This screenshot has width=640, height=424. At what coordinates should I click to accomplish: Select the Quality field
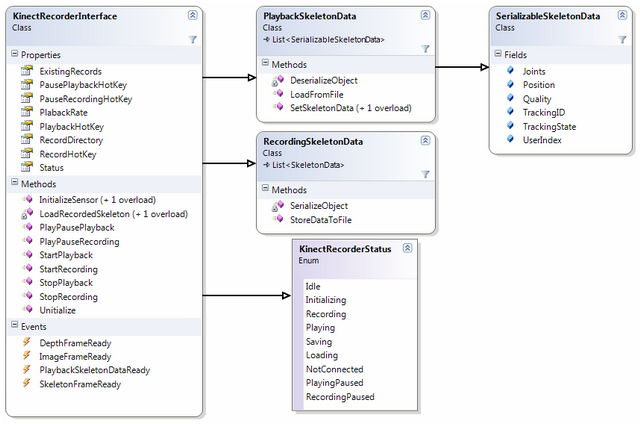click(537, 99)
